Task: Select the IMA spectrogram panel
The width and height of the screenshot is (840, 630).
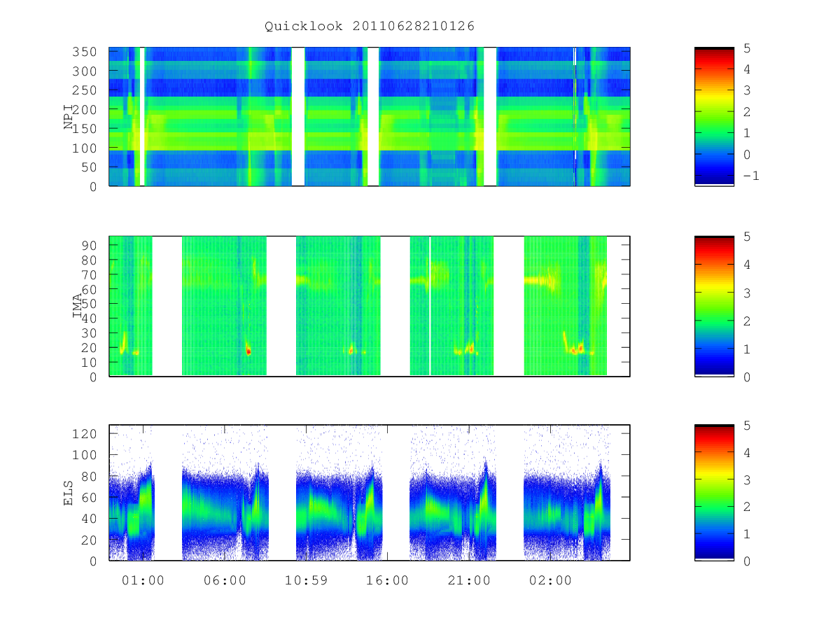Action: click(370, 306)
